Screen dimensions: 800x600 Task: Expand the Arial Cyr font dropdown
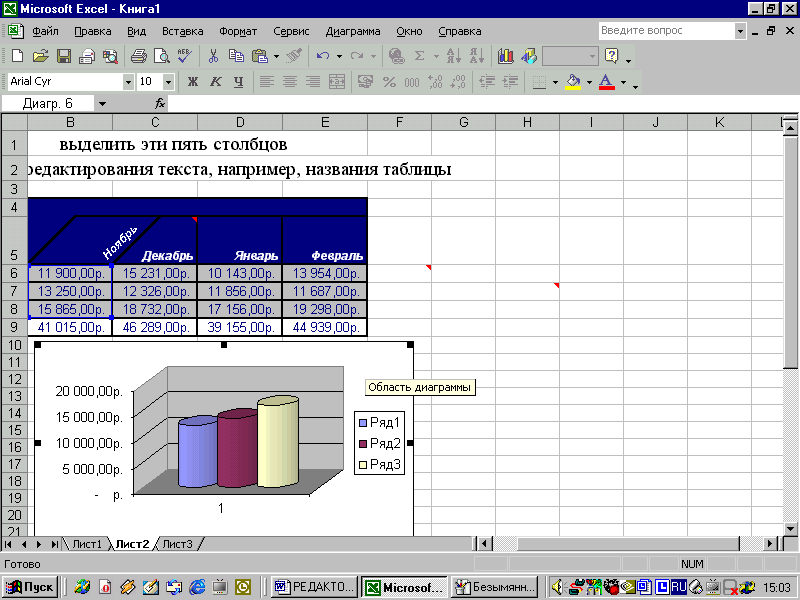pos(128,82)
